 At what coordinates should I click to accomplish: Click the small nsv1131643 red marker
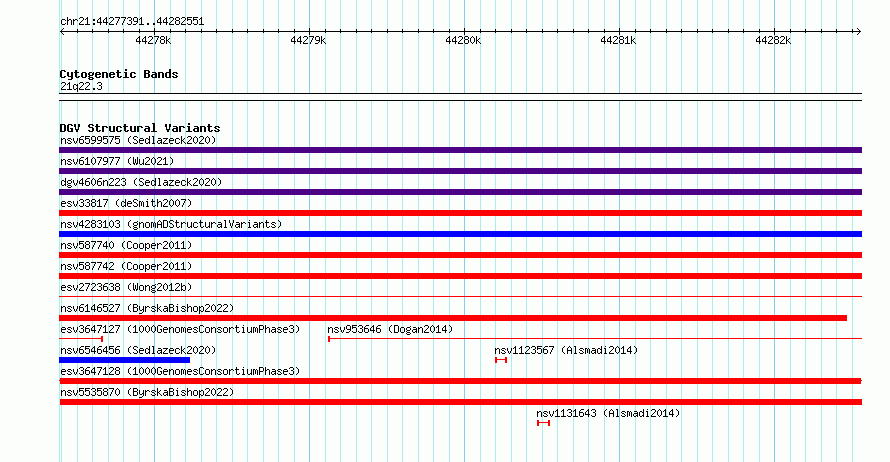tap(543, 423)
